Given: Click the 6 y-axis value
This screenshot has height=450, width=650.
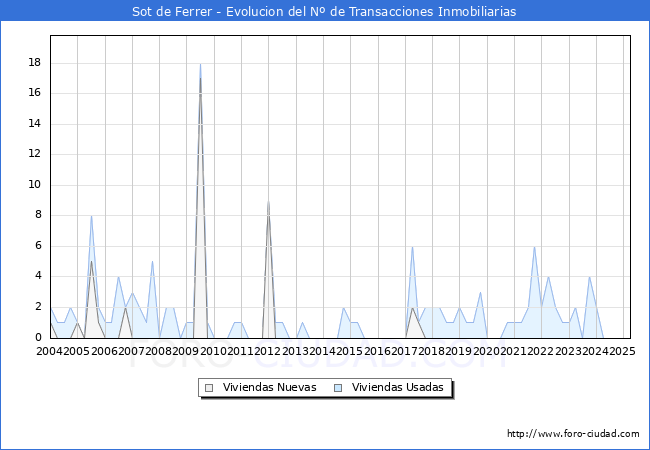Looking at the screenshot, I should [39, 245].
